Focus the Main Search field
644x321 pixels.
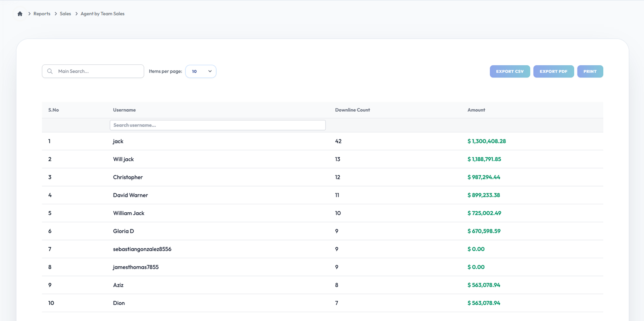(x=93, y=71)
